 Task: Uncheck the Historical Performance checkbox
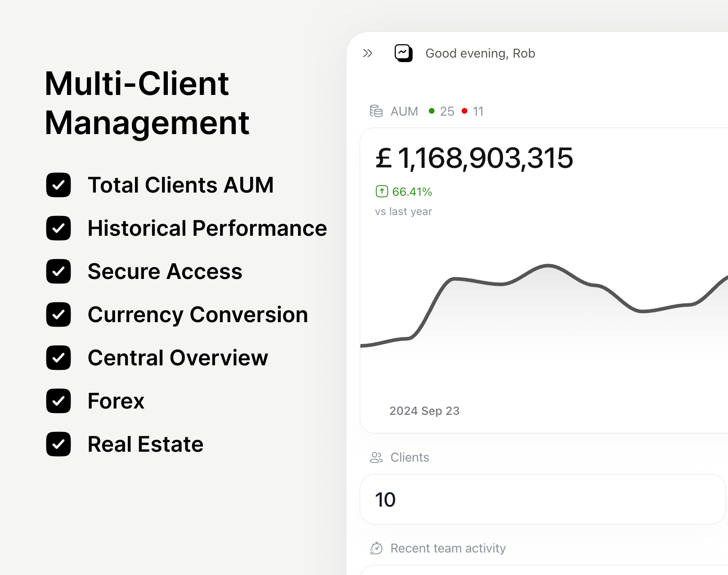pos(58,228)
